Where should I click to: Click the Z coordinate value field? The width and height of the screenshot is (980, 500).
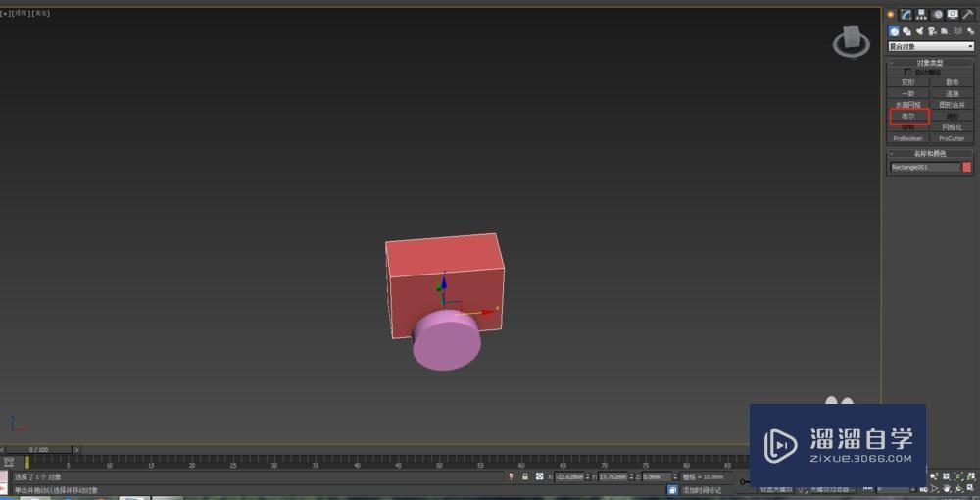pos(657,476)
